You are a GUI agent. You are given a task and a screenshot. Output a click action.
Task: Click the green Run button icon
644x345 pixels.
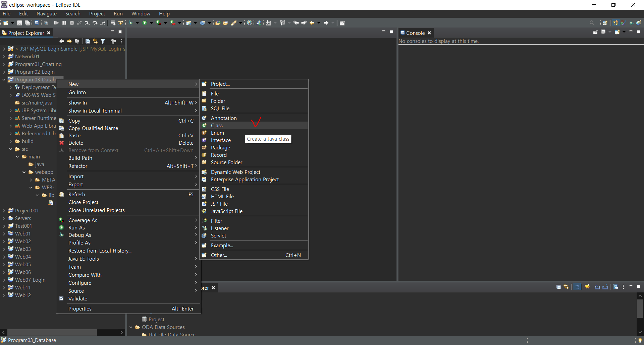(x=145, y=23)
